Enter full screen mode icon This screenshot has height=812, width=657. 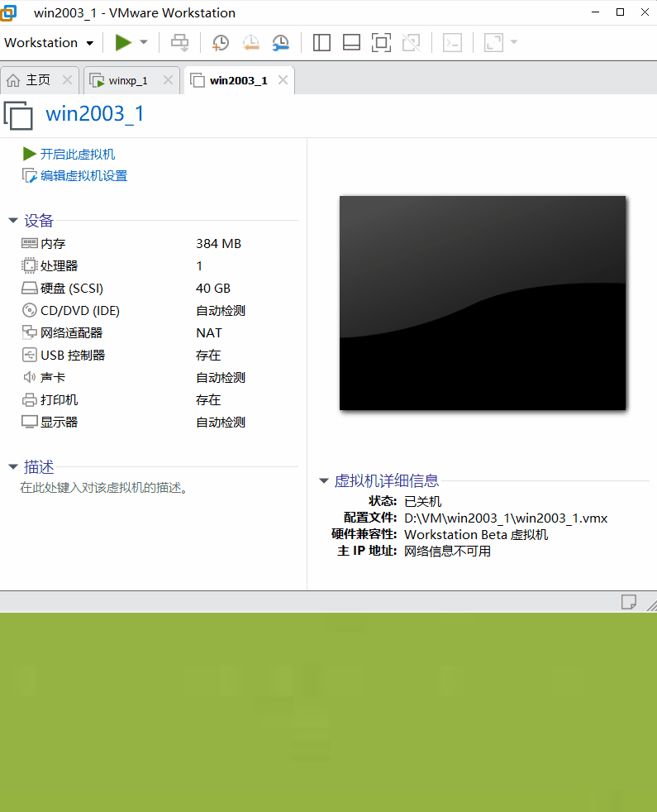[x=382, y=42]
